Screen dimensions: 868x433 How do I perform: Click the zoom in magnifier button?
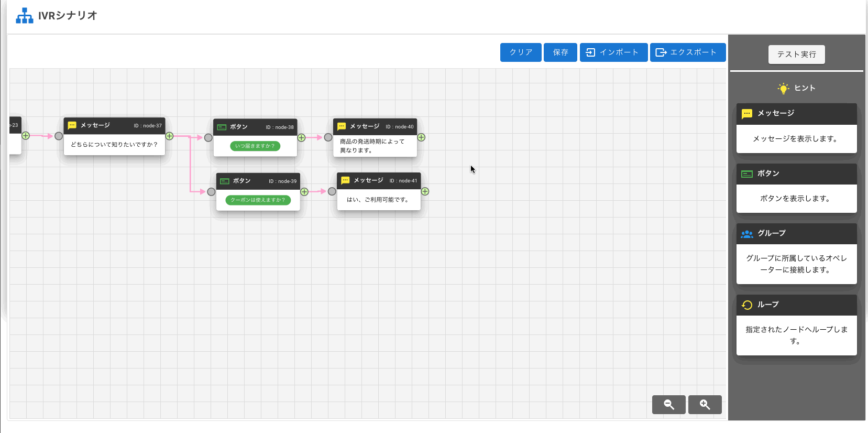(705, 404)
